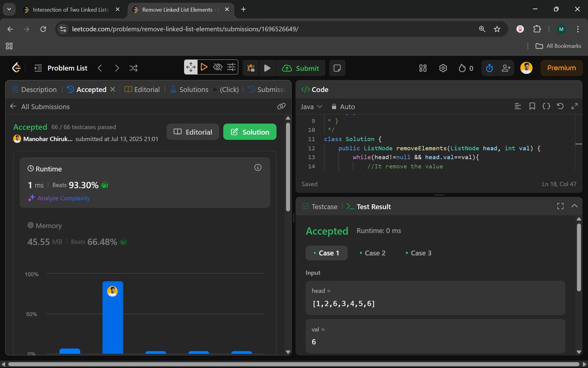Click the Editorial button in result

(193, 132)
